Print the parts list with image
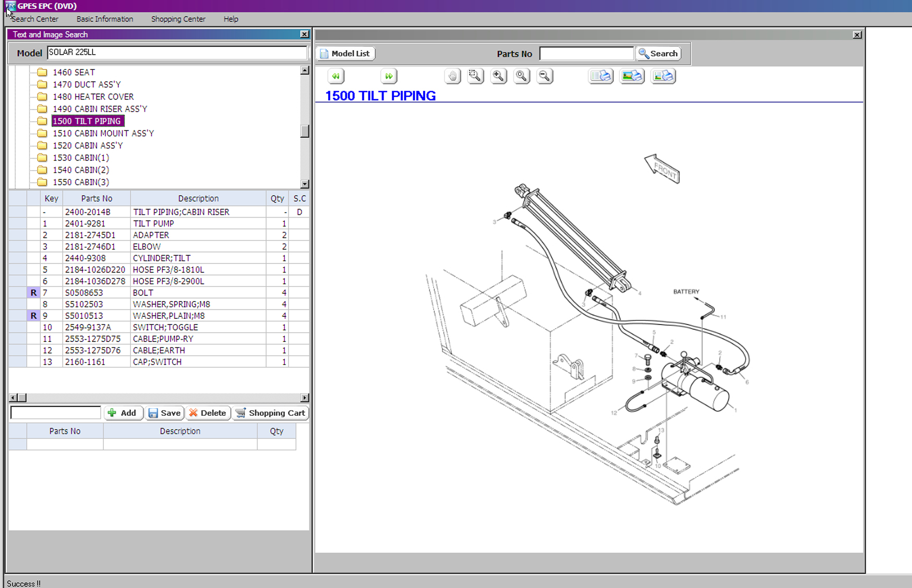 tap(663, 76)
